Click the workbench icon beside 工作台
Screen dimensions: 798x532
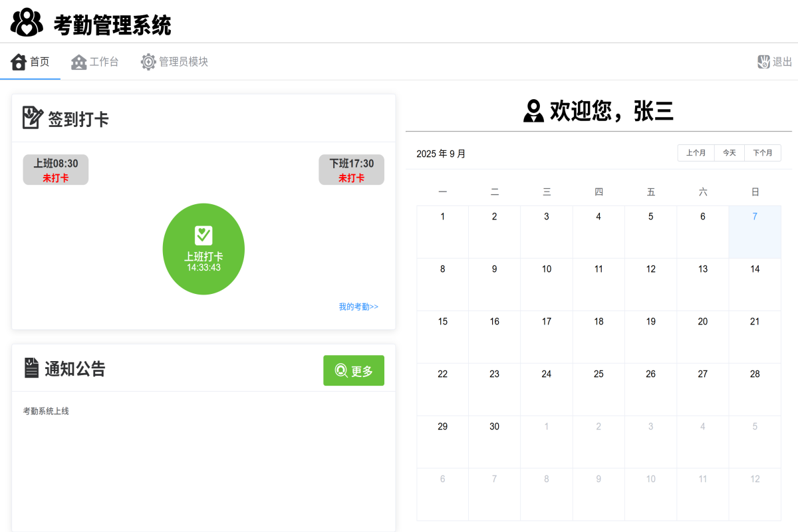pos(78,61)
